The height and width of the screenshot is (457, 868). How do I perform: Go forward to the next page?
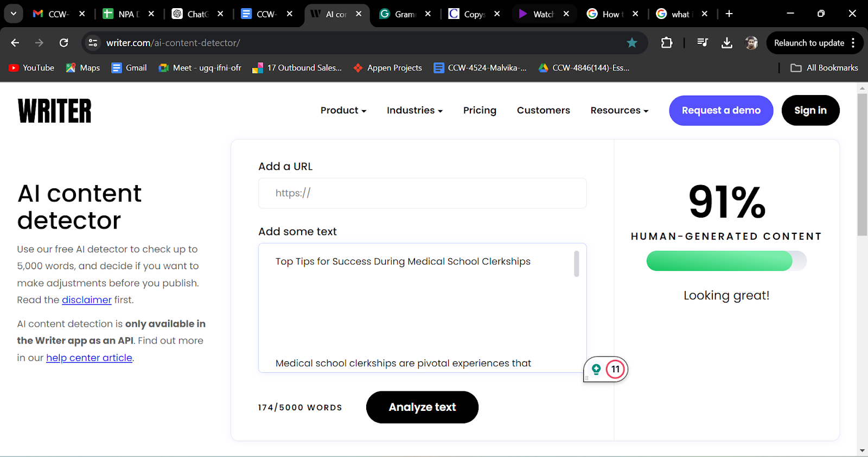point(39,43)
